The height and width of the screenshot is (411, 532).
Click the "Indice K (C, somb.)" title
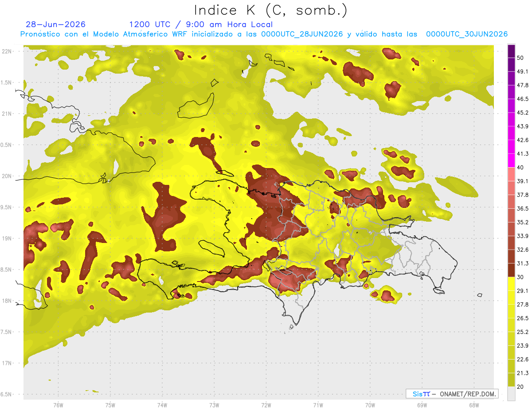[x=270, y=11]
